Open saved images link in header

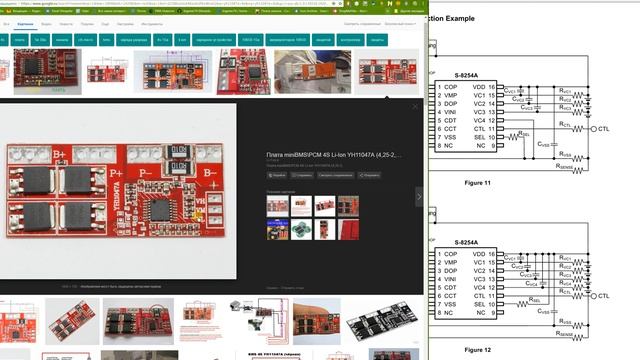[x=362, y=24]
